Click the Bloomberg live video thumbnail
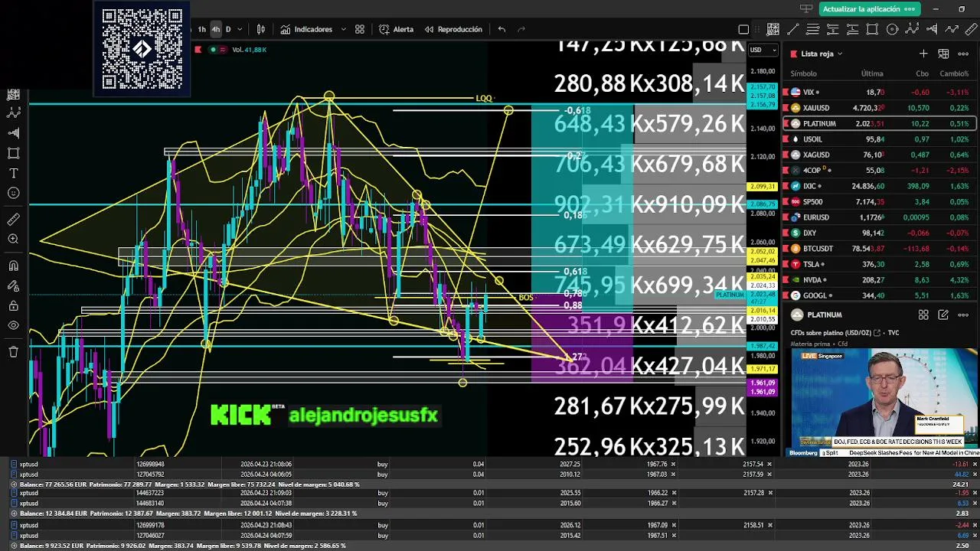Image resolution: width=980 pixels, height=551 pixels. [884, 403]
